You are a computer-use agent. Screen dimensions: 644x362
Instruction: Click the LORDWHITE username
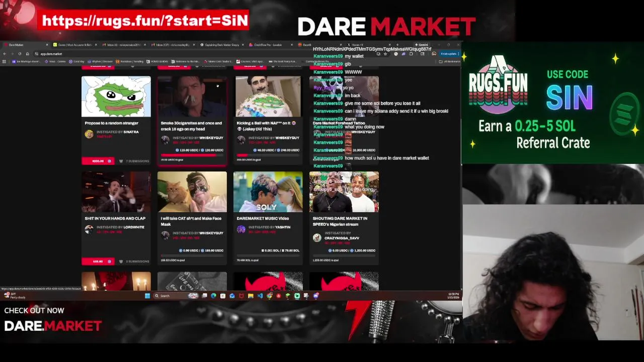coord(134,227)
